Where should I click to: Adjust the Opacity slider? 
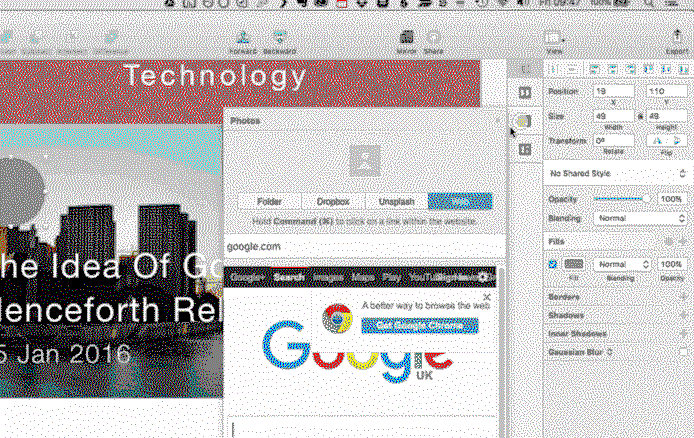coord(620,199)
